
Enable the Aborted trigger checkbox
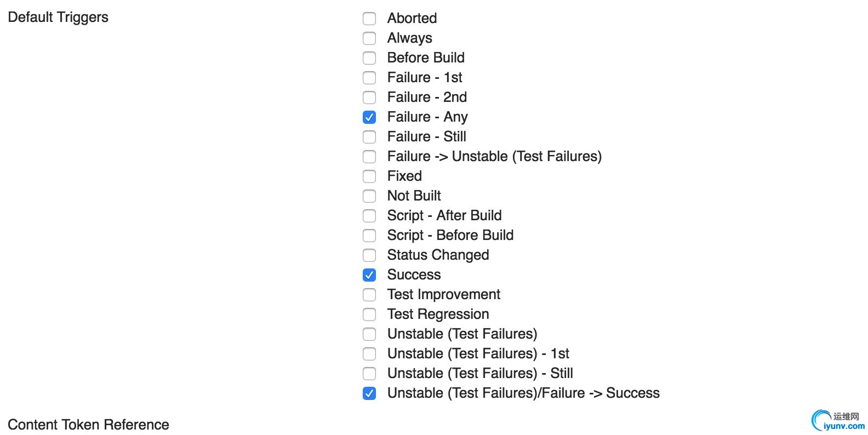(369, 19)
